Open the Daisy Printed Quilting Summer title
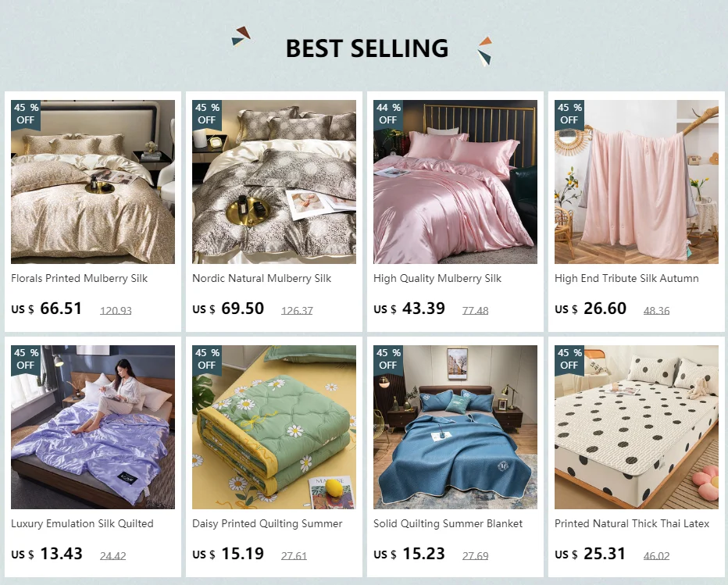This screenshot has height=585, width=728. tap(267, 523)
